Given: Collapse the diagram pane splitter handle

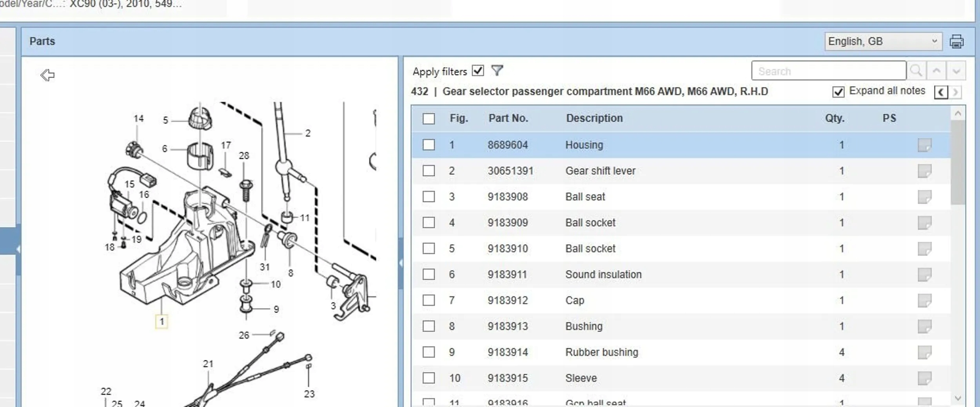Looking at the screenshot, I should tap(401, 263).
